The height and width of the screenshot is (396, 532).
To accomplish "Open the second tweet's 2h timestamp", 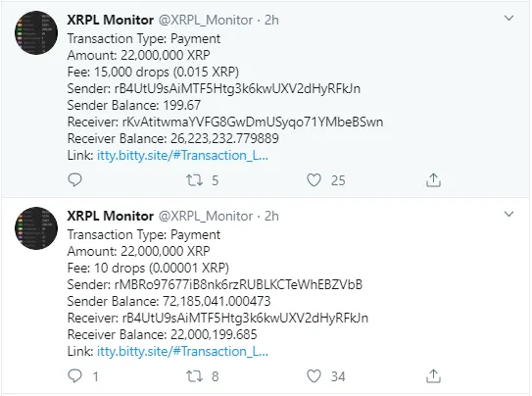I will pos(271,216).
